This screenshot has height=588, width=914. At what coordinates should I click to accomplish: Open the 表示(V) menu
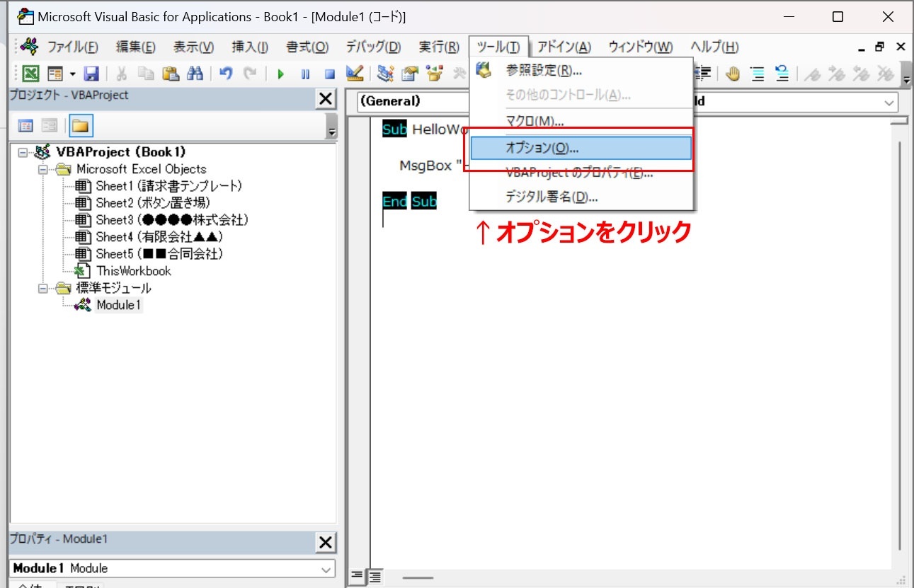click(193, 47)
